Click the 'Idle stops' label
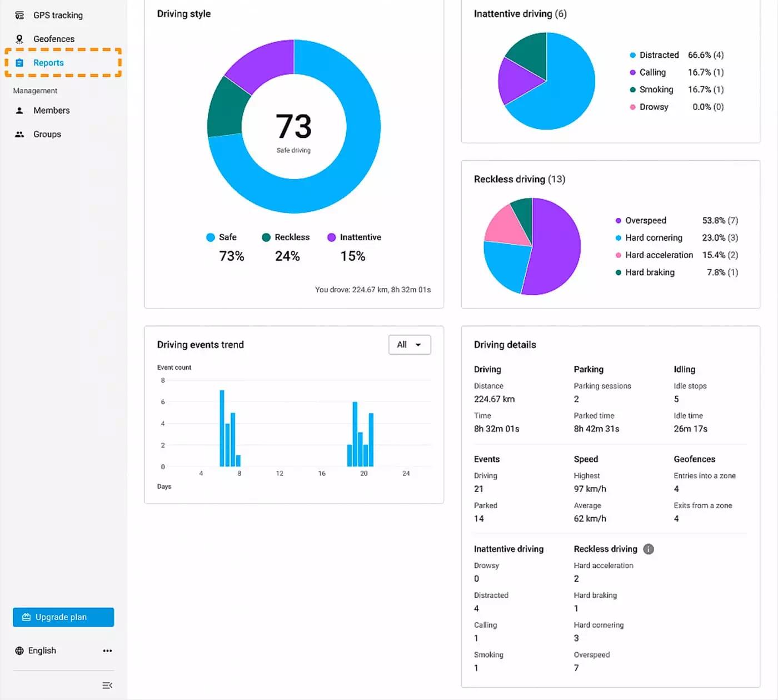Screen dimensions: 778x700 coord(690,386)
